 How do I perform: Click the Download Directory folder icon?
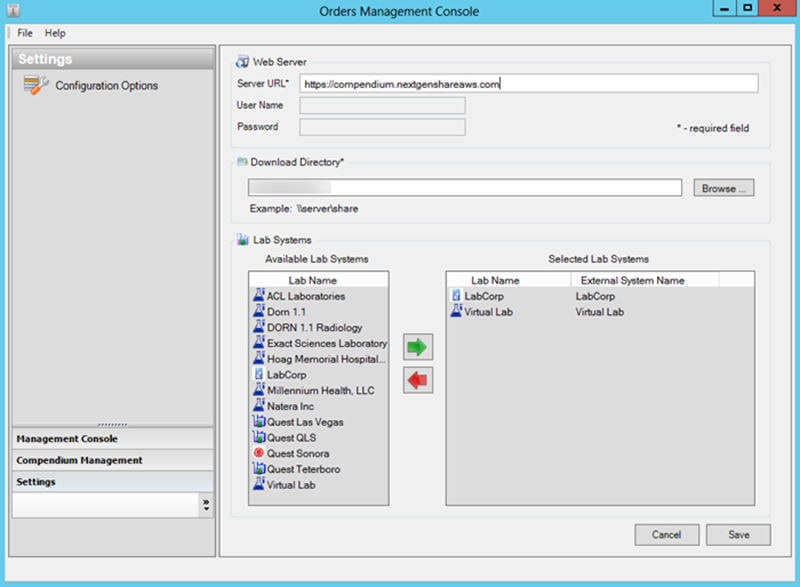coord(242,162)
